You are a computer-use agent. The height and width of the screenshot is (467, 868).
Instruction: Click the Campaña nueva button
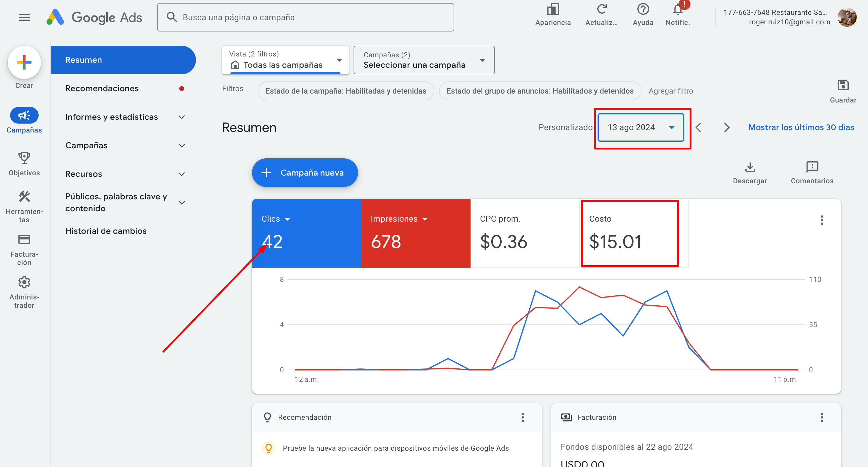tap(305, 173)
